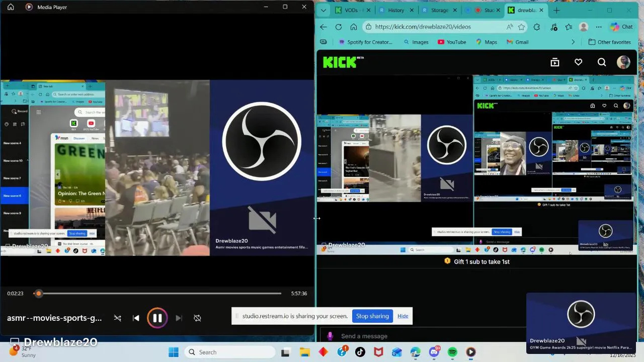Click Gift 1 sub to take 1st
The height and width of the screenshot is (362, 644).
pyautogui.click(x=477, y=261)
